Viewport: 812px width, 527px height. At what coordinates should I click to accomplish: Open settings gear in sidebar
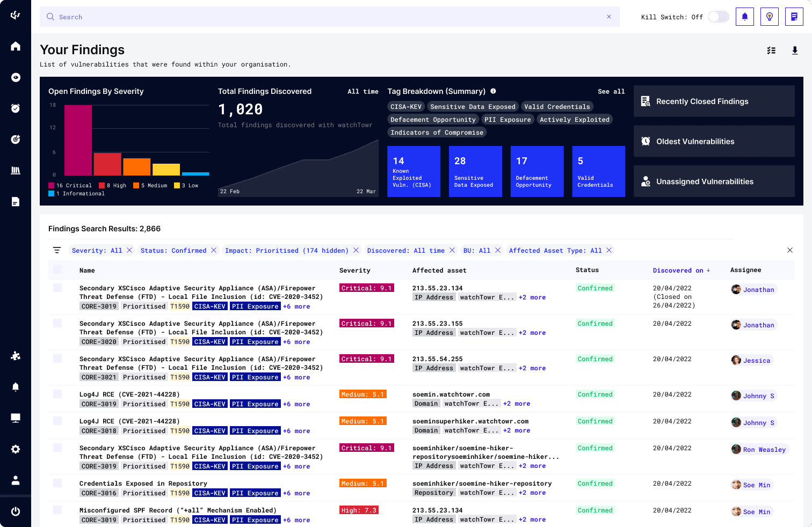tap(16, 449)
